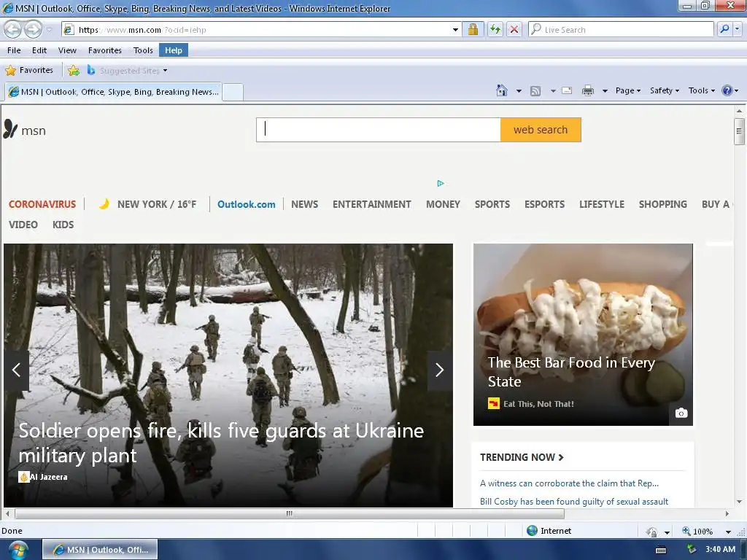
Task: Open Bill Cosby found guilty trending link
Action: coord(573,502)
